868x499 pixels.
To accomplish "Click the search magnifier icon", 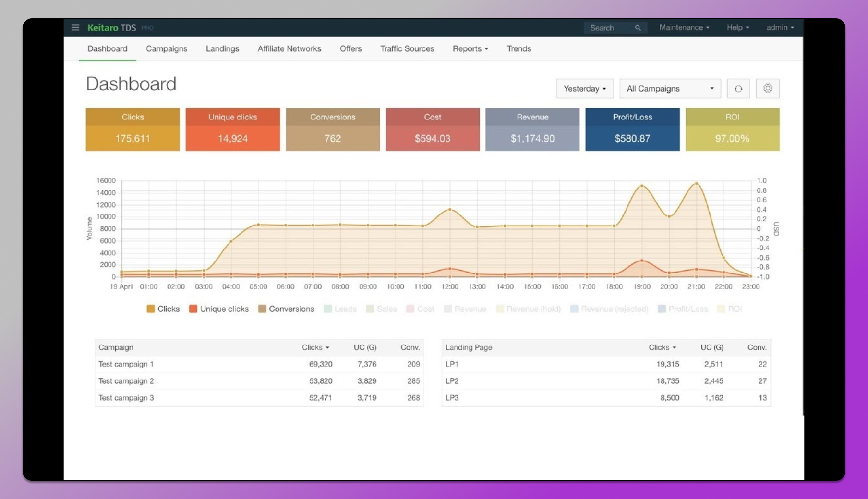I will pos(638,28).
